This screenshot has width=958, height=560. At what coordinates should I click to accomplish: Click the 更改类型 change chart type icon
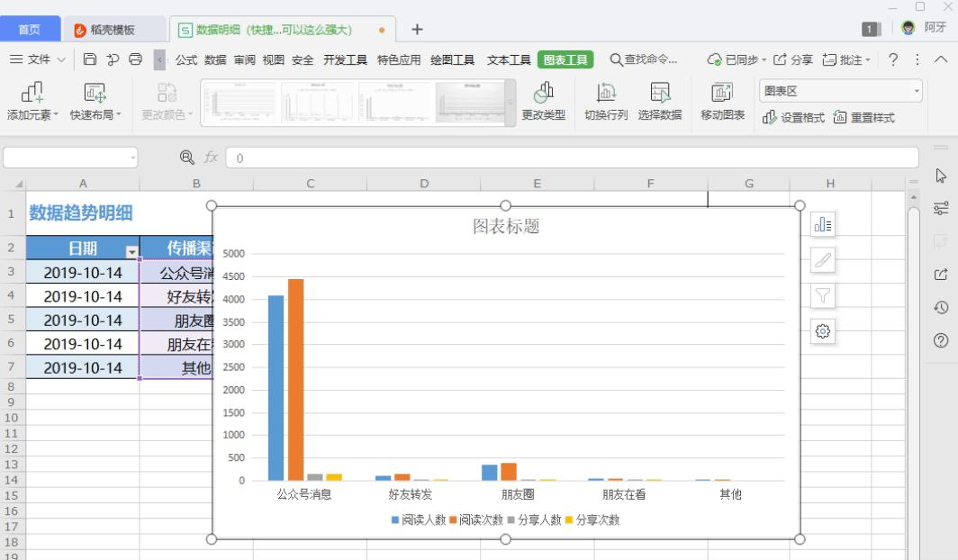pyautogui.click(x=544, y=99)
